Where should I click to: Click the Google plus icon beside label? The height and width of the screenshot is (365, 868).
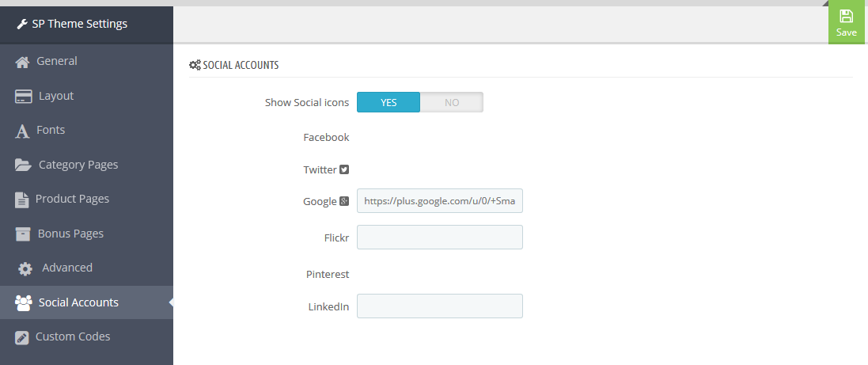pos(344,201)
